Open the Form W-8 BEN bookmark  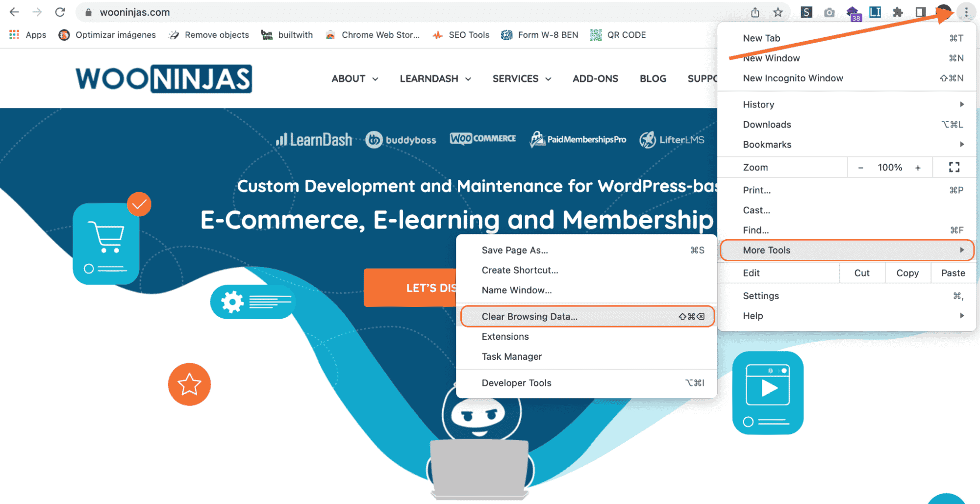540,35
